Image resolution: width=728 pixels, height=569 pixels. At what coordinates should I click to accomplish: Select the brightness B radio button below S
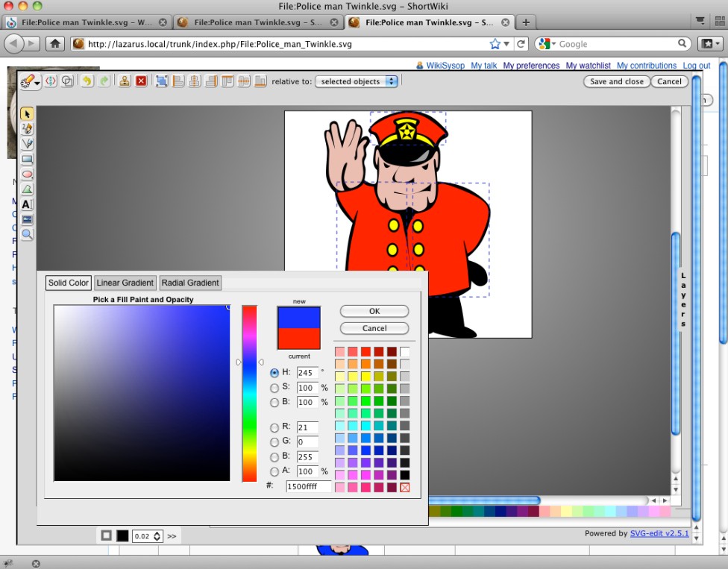(x=274, y=402)
